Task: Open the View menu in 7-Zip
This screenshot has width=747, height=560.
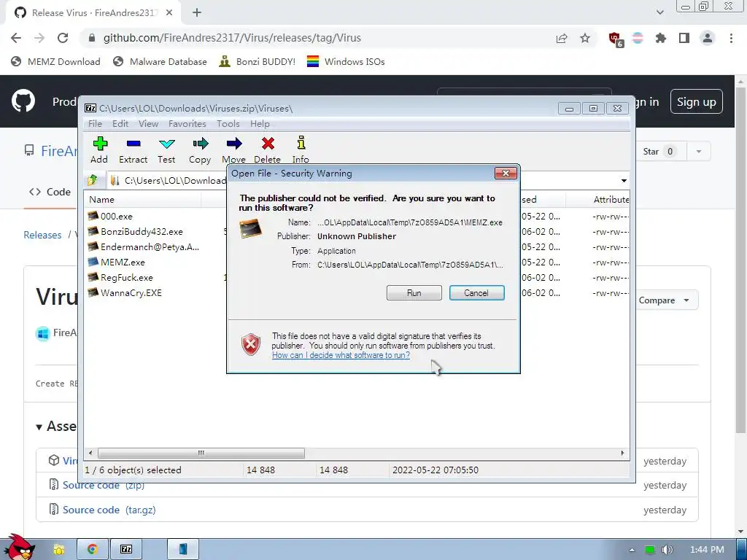Action: click(x=148, y=123)
